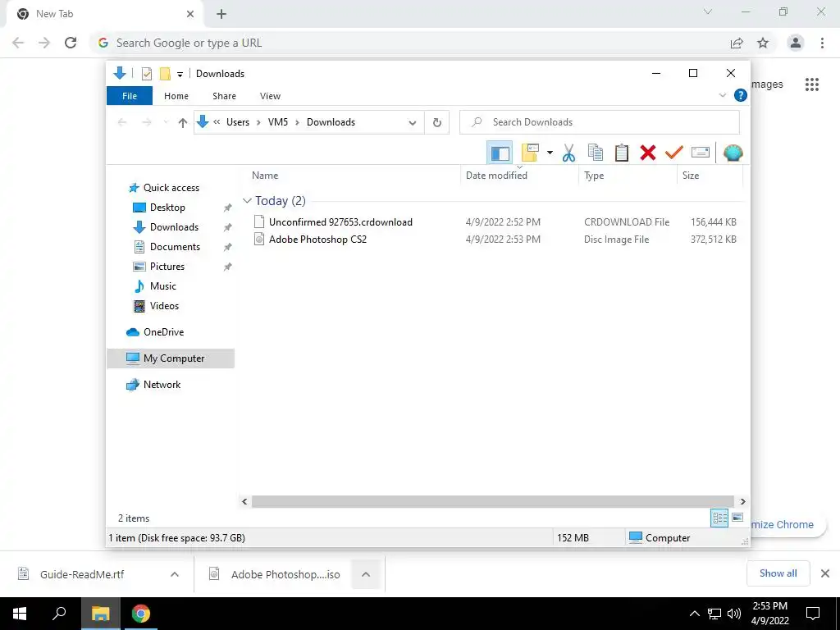840x630 pixels.
Task: Open Pictures in navigation pane
Action: 167,267
